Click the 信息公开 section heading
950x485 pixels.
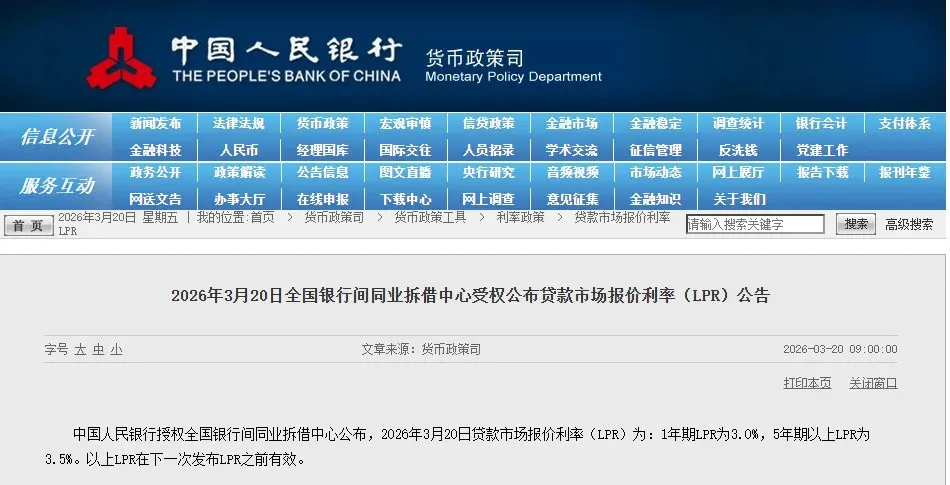[57, 136]
